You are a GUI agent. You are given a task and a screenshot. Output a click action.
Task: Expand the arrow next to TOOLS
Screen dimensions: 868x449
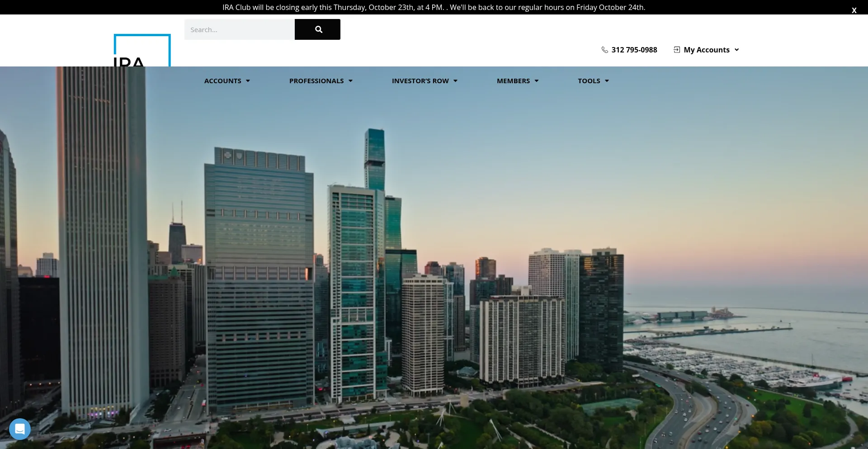point(607,81)
